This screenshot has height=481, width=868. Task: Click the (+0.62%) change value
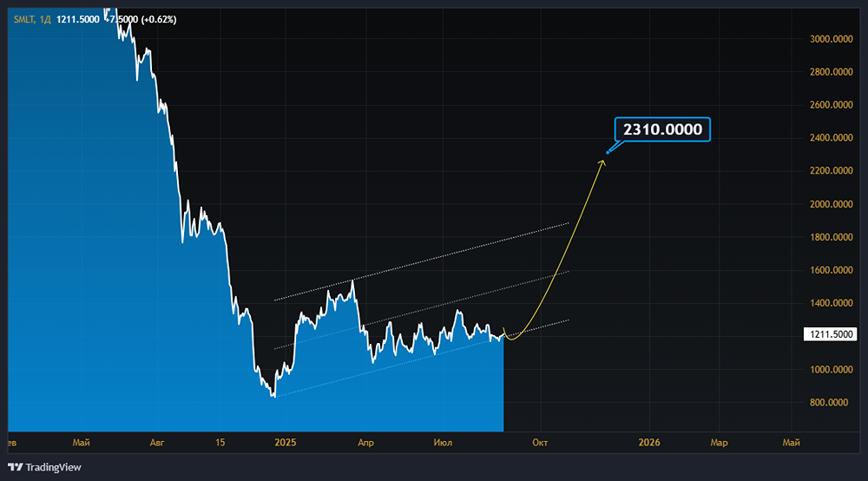[x=159, y=19]
